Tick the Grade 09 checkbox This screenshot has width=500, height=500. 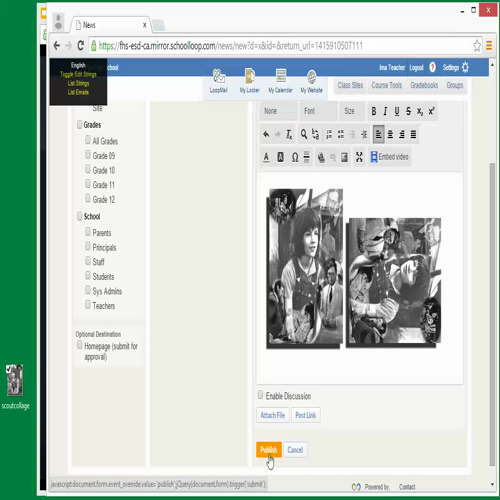88,154
